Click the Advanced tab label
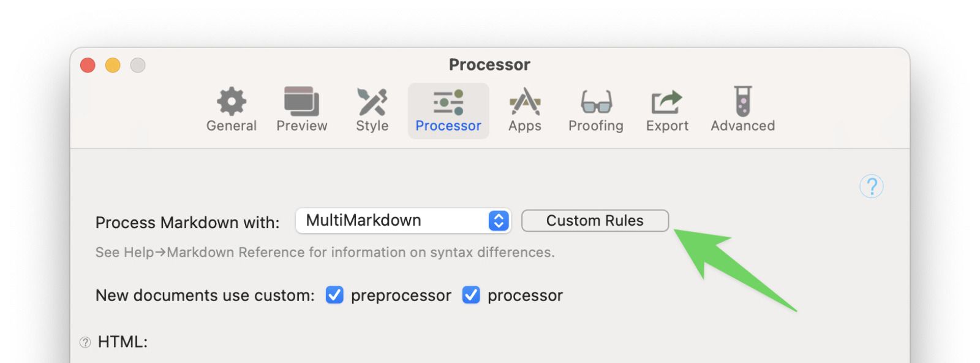The height and width of the screenshot is (363, 980). click(x=743, y=126)
